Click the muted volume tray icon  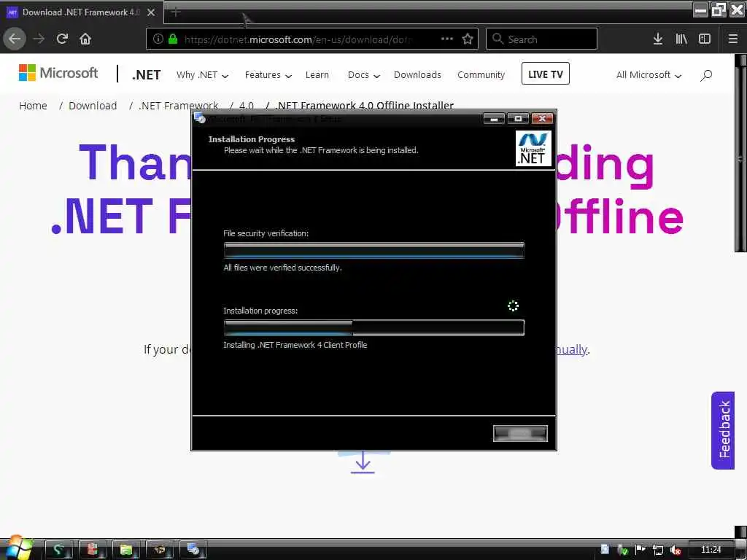pos(675,550)
